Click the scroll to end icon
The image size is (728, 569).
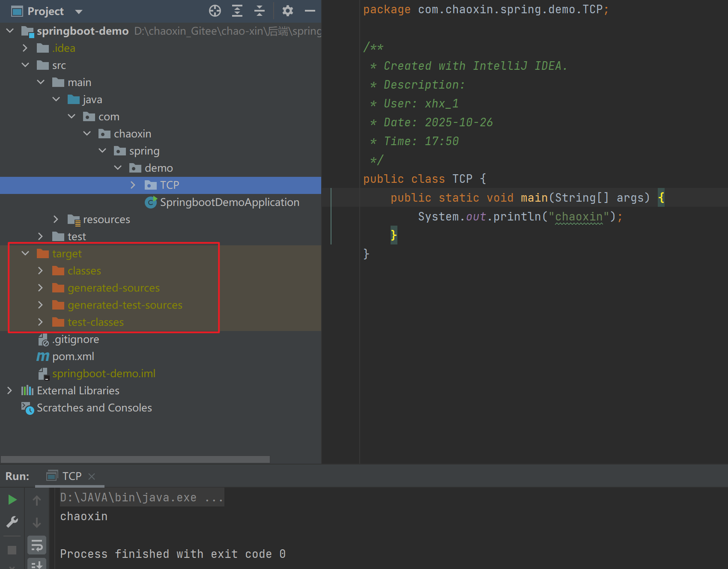pos(37,564)
